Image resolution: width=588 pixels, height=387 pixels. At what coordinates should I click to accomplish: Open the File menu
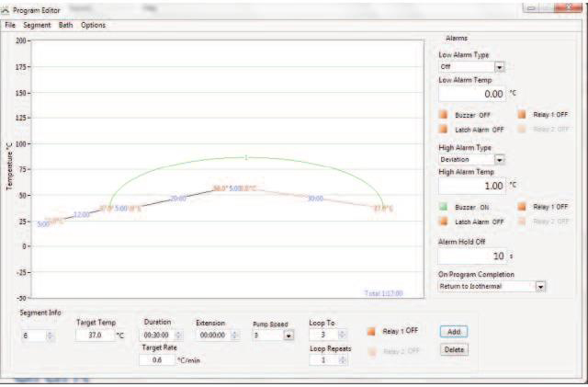(10, 25)
